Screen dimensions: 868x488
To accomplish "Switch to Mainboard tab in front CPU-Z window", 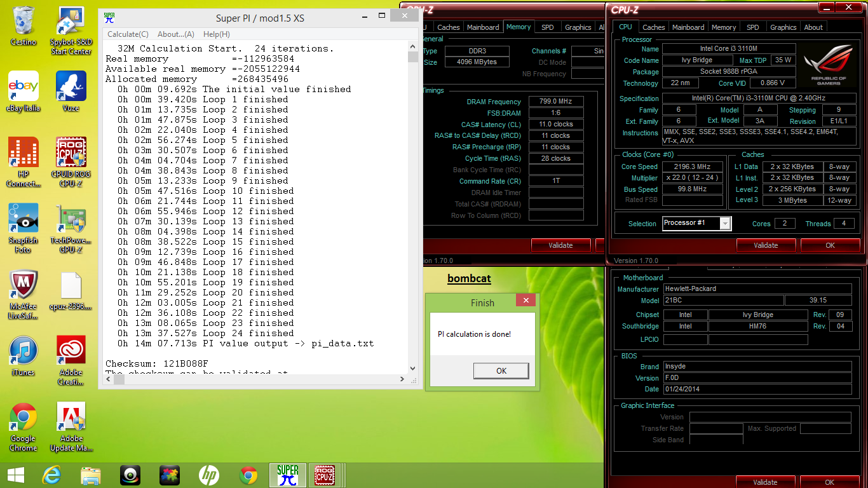I will [688, 27].
